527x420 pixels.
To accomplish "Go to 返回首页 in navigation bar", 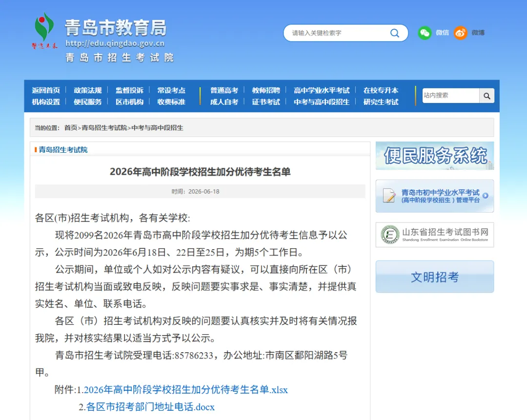I will [46, 90].
